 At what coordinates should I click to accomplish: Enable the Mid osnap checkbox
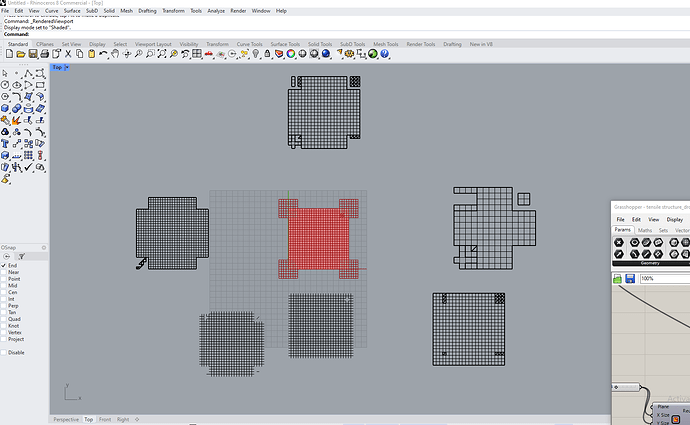pos(4,286)
